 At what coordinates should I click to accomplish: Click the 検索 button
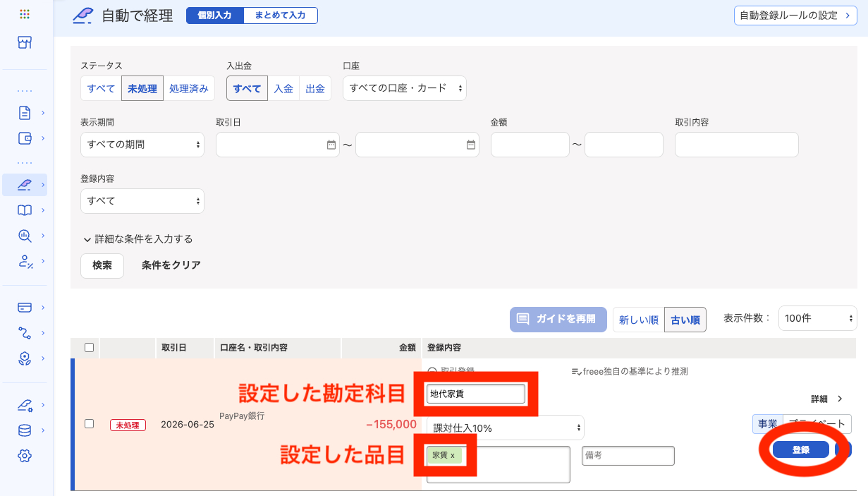(102, 265)
